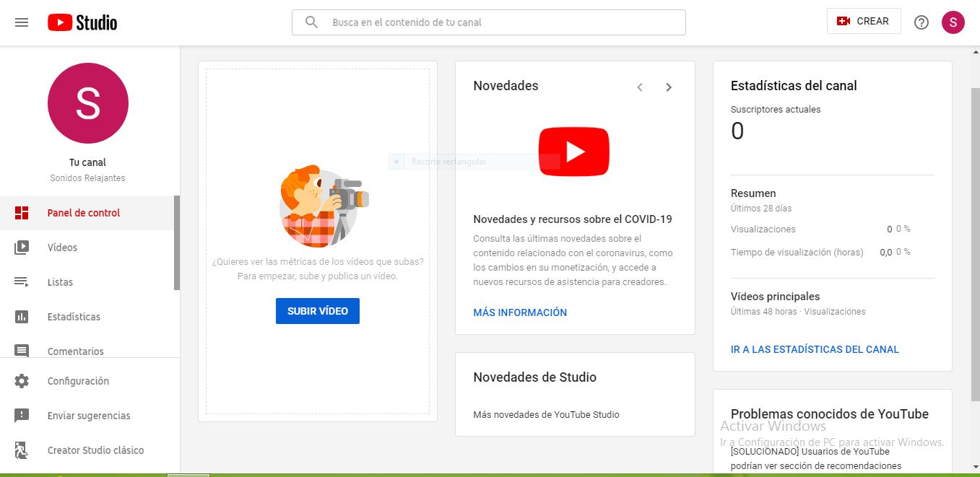
Task: Click the Novedades de Studio heading
Action: (534, 377)
